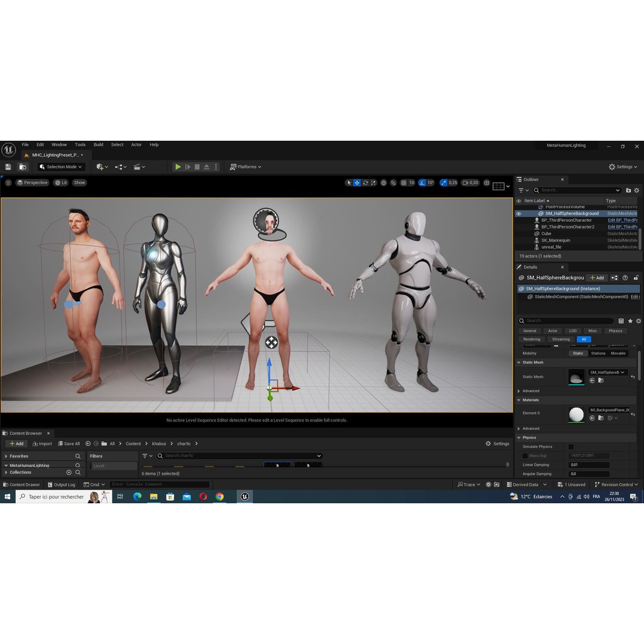
Task: Select BP_ThirdPersonCharacter2 in Outliner
Action: (568, 227)
